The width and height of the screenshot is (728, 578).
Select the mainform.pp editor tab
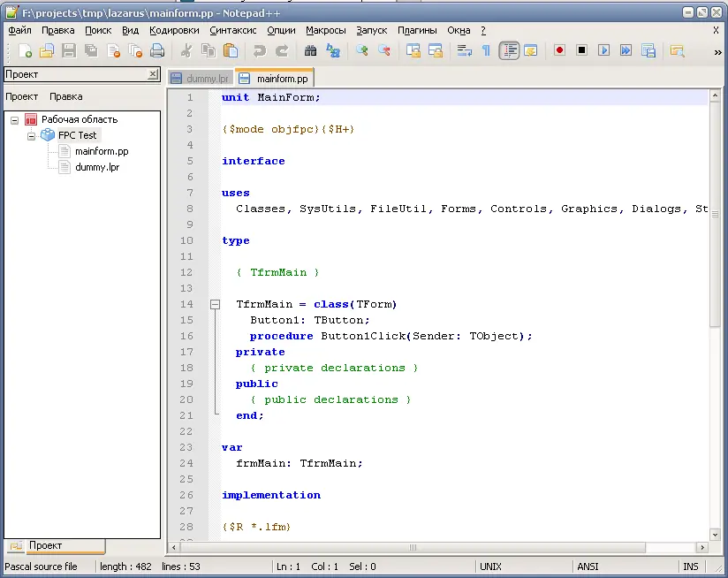point(275,78)
